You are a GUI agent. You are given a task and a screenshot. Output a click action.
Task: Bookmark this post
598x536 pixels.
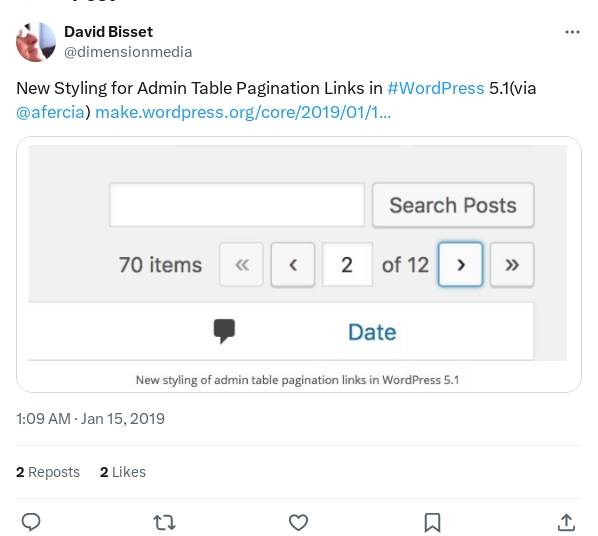[432, 522]
